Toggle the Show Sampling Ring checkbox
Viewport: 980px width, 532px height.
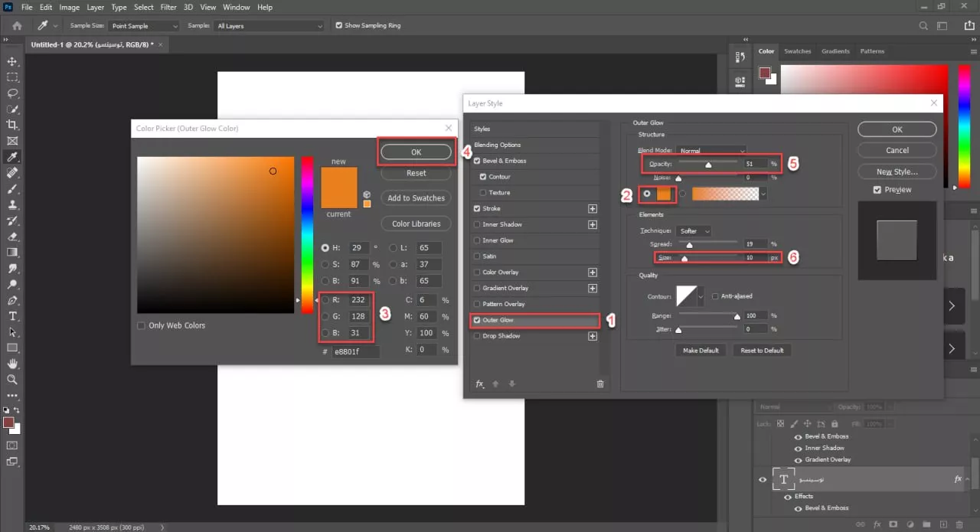point(338,25)
